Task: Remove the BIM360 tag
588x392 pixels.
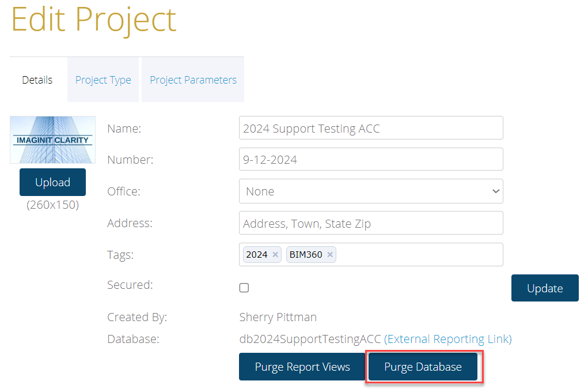Action: 330,255
